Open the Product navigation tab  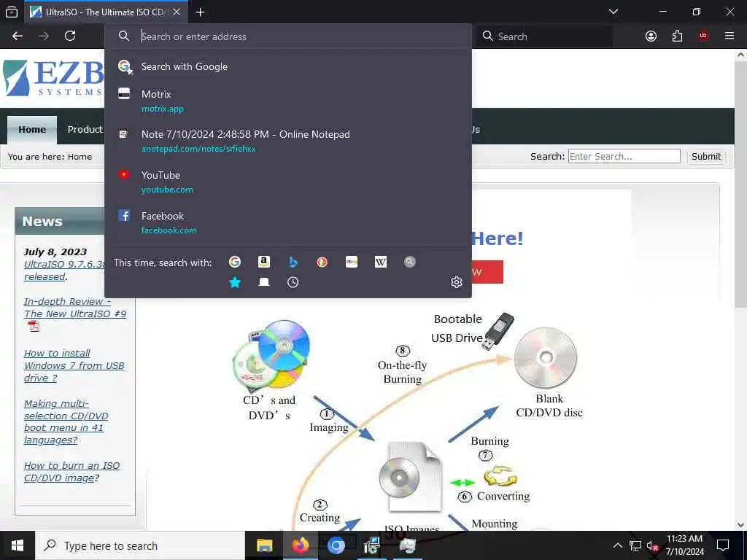(x=85, y=130)
